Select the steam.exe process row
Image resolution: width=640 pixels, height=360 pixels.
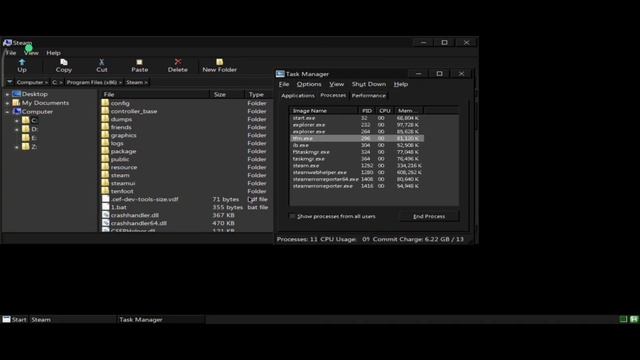tap(357, 166)
